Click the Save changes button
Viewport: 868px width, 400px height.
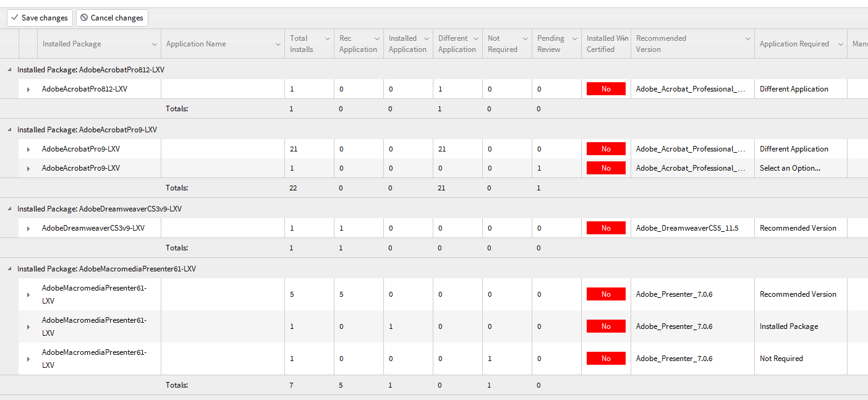click(40, 18)
